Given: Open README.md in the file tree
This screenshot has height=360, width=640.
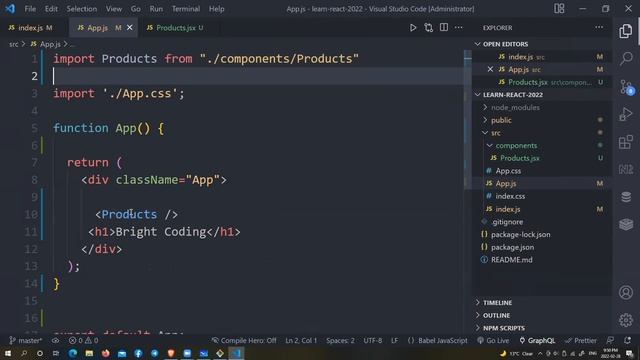Looking at the screenshot, I should tap(511, 260).
